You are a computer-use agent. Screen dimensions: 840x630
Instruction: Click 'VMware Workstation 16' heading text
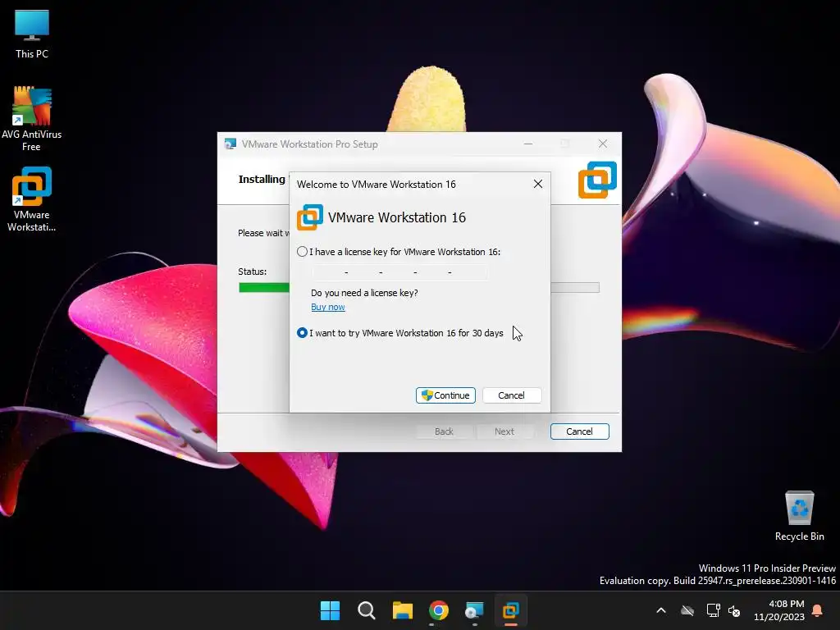tap(397, 217)
